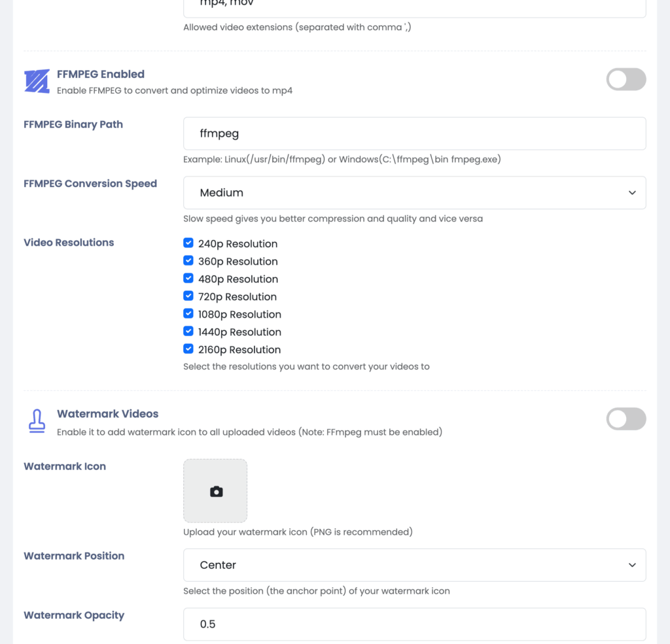Enable the FFMPEG Enabled toggle switch
Screen dimensions: 670x644
626,80
